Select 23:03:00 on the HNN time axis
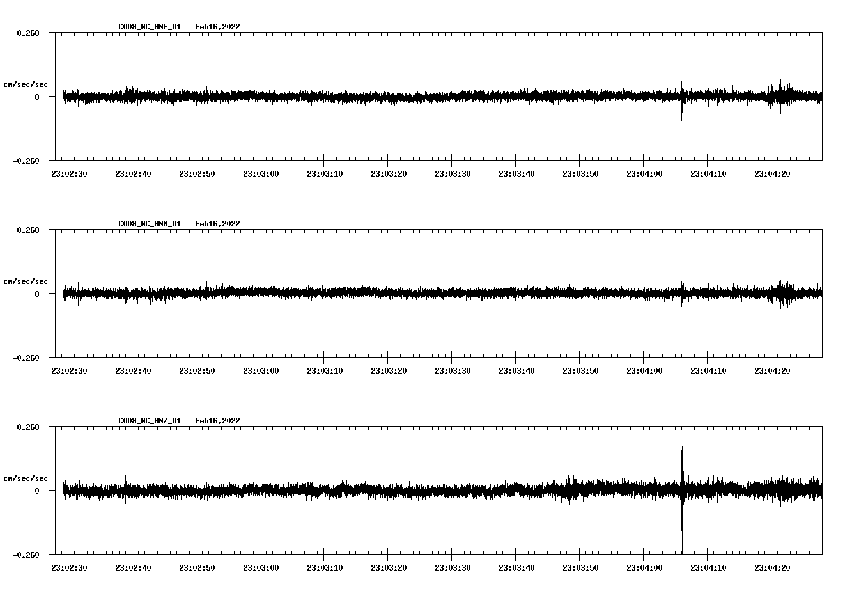Screen dimensions: 868x591 [x=261, y=371]
